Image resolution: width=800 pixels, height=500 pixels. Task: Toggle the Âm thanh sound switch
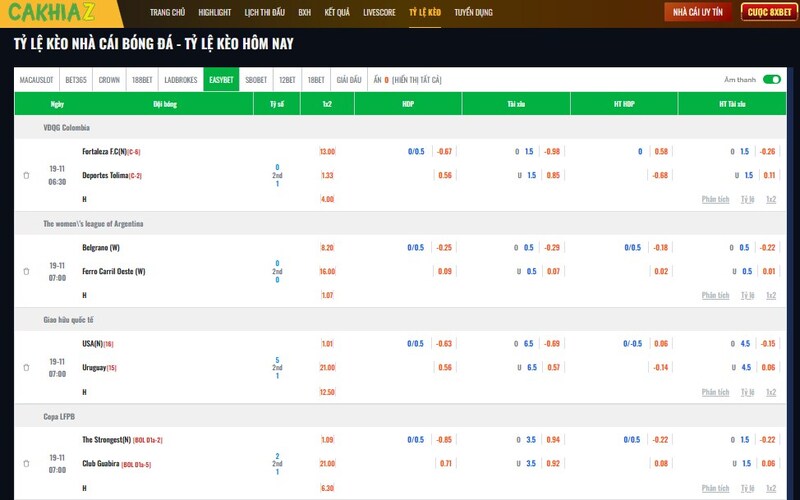coord(771,80)
